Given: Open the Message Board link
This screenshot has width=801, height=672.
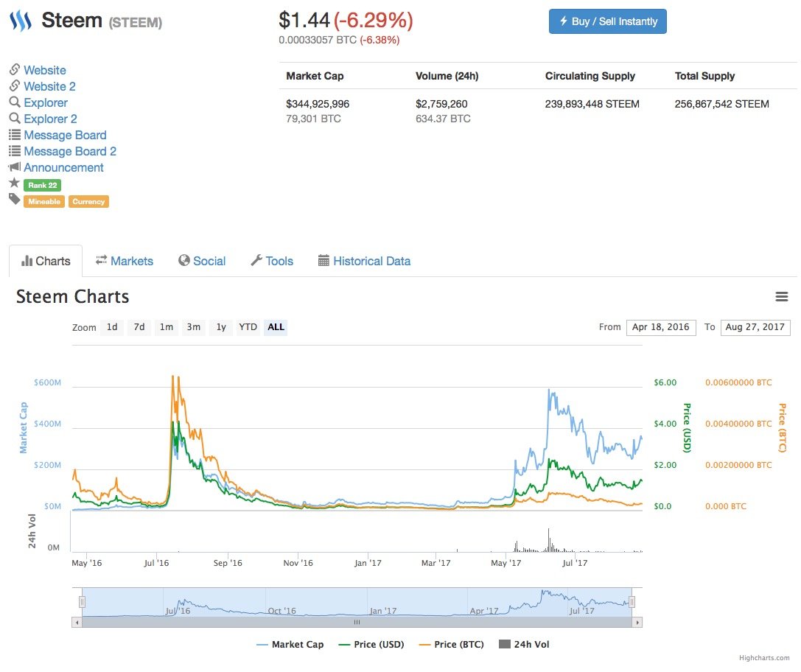Looking at the screenshot, I should pyautogui.click(x=66, y=136).
